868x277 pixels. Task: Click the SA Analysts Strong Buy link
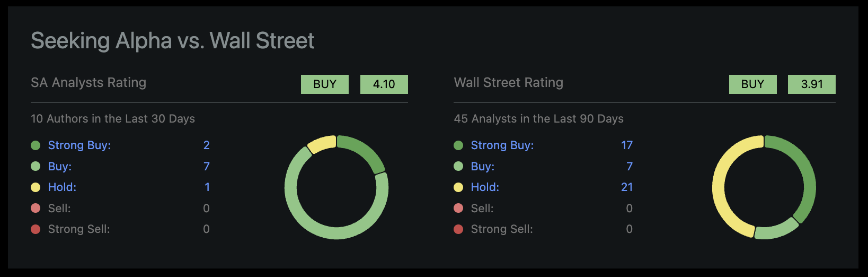coord(79,145)
